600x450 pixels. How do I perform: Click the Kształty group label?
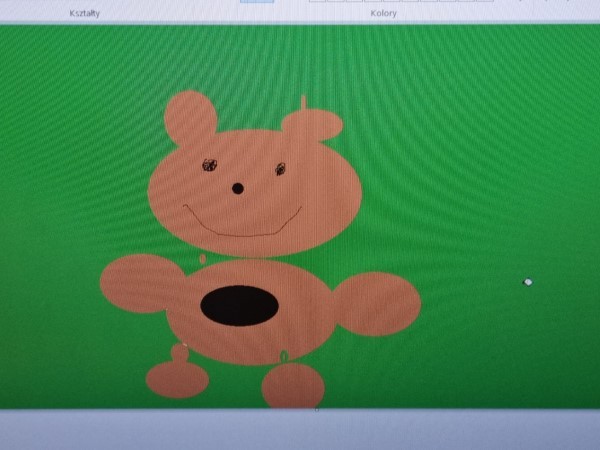point(85,13)
